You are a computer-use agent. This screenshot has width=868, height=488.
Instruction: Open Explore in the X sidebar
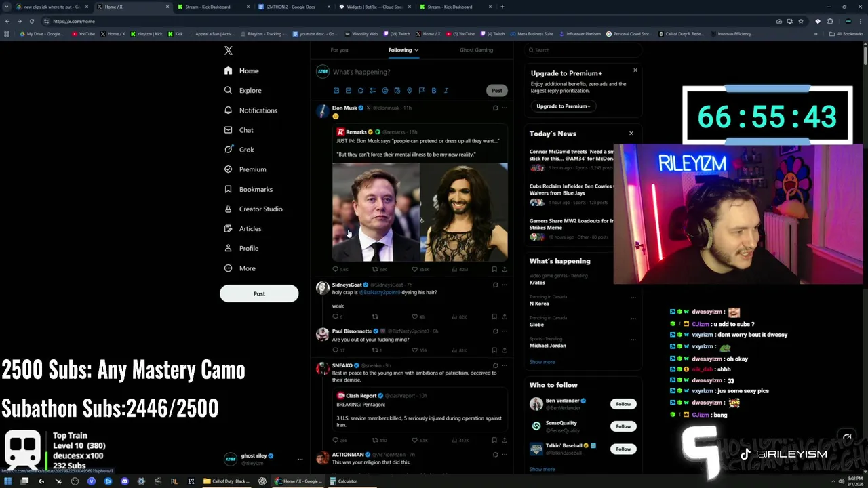(243, 90)
